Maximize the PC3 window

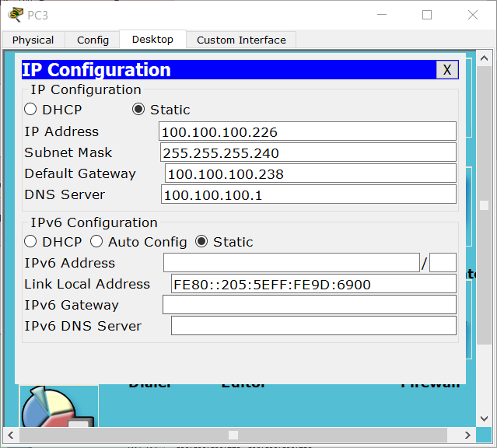[x=427, y=15]
